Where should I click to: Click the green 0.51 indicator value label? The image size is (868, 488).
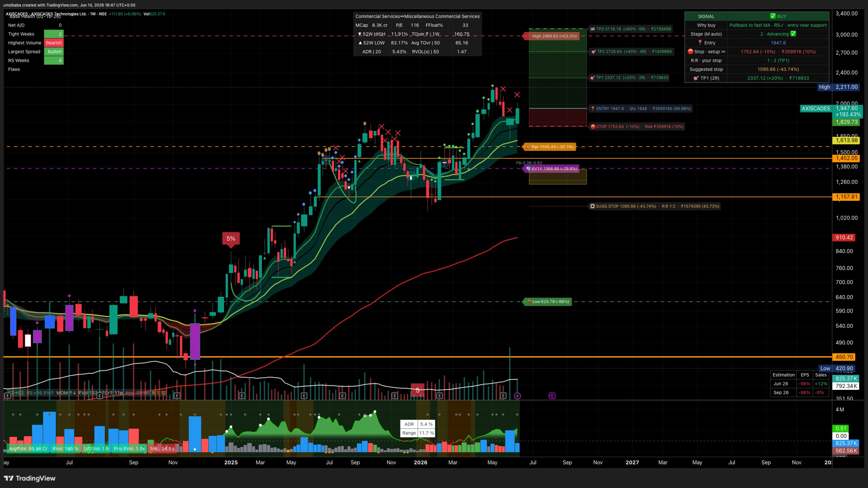click(x=841, y=428)
